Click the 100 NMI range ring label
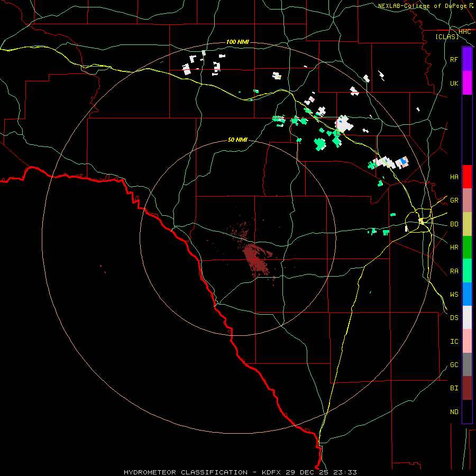 pyautogui.click(x=237, y=42)
